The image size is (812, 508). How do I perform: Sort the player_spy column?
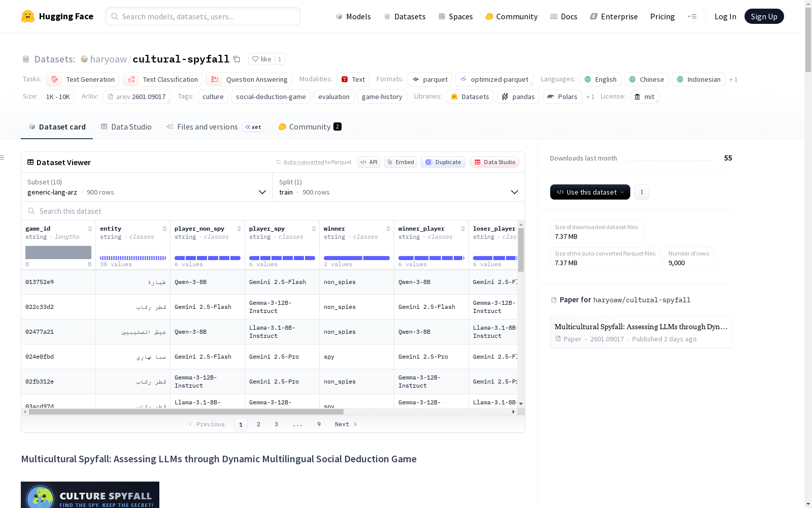tap(314, 229)
